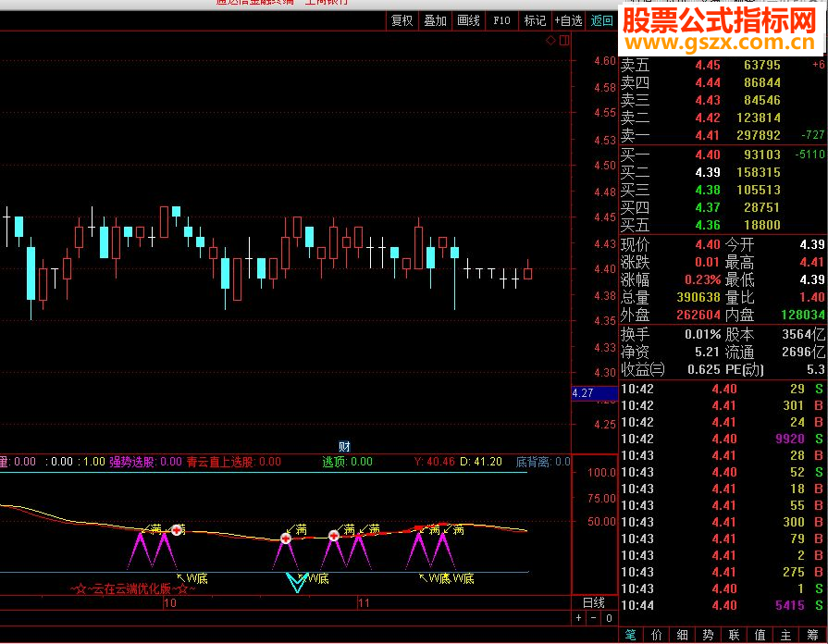The width and height of the screenshot is (828, 644).
Task: Switch to the 主 main-force tab
Action: click(x=785, y=635)
